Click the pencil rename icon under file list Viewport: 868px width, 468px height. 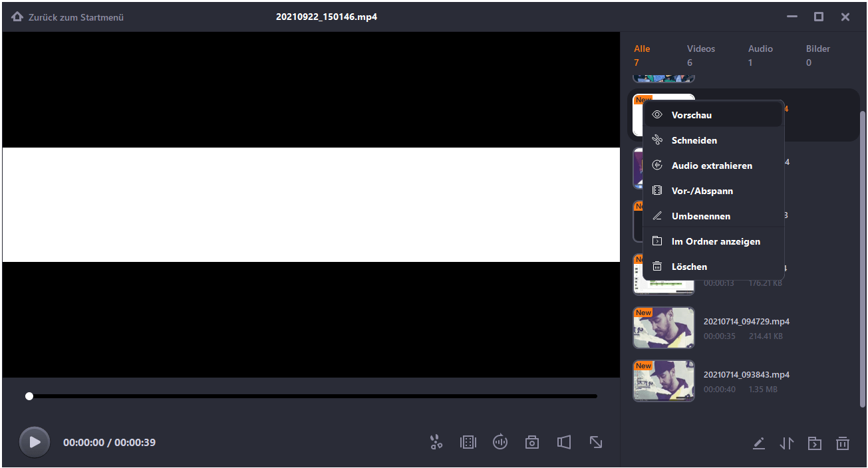point(759,443)
